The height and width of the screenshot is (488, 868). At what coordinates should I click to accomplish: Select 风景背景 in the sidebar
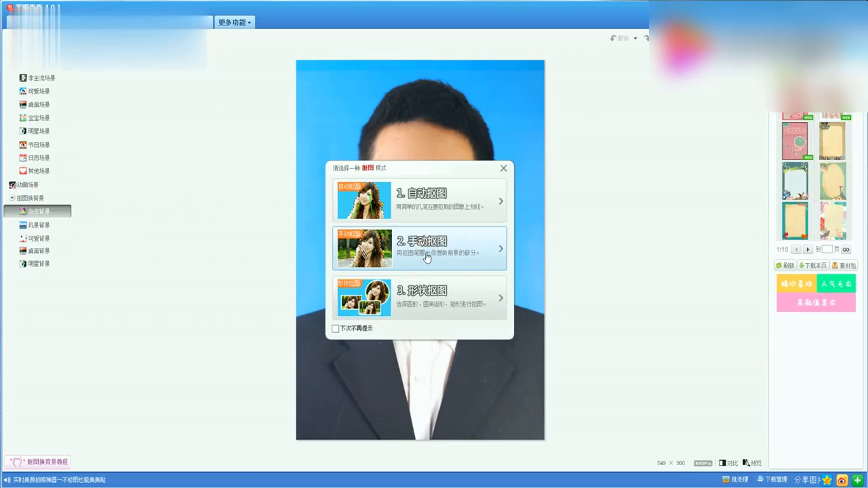click(34, 226)
